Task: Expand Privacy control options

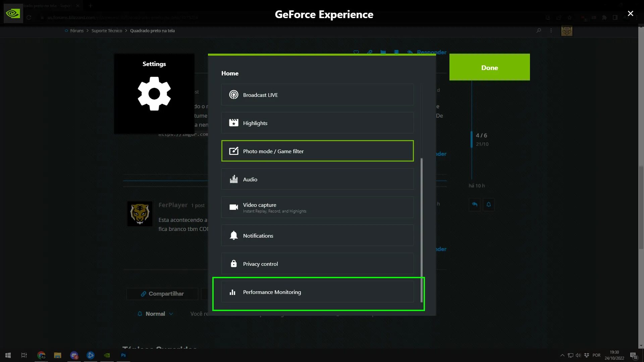Action: click(x=317, y=263)
